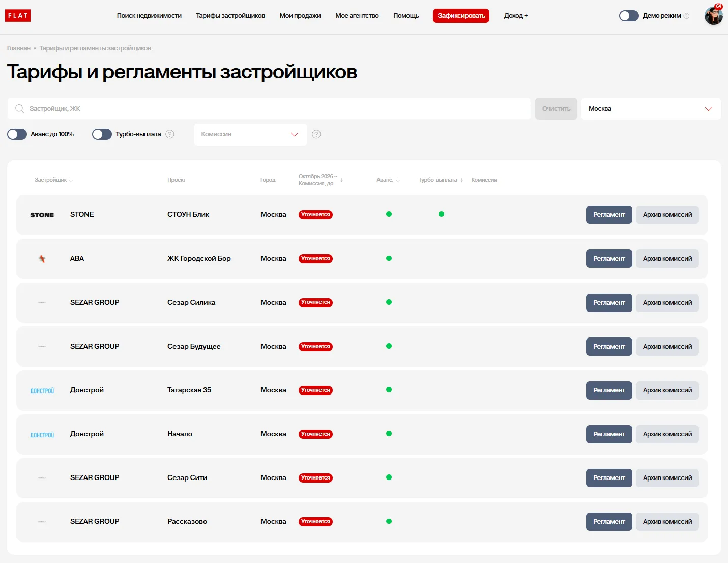
Task: Open Регламент for СТОУН Блик
Action: (609, 215)
